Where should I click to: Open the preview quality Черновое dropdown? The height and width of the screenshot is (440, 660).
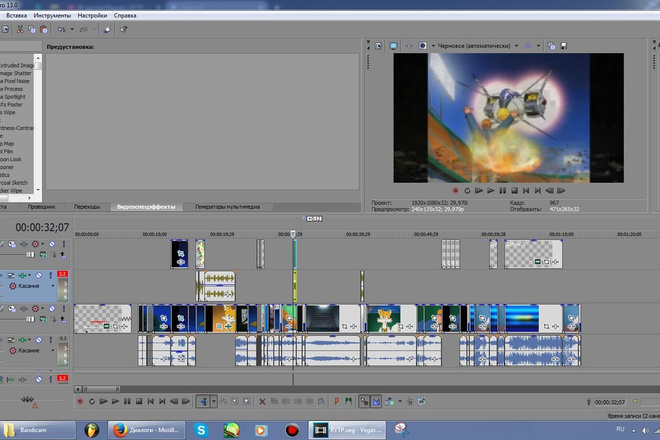(x=516, y=46)
